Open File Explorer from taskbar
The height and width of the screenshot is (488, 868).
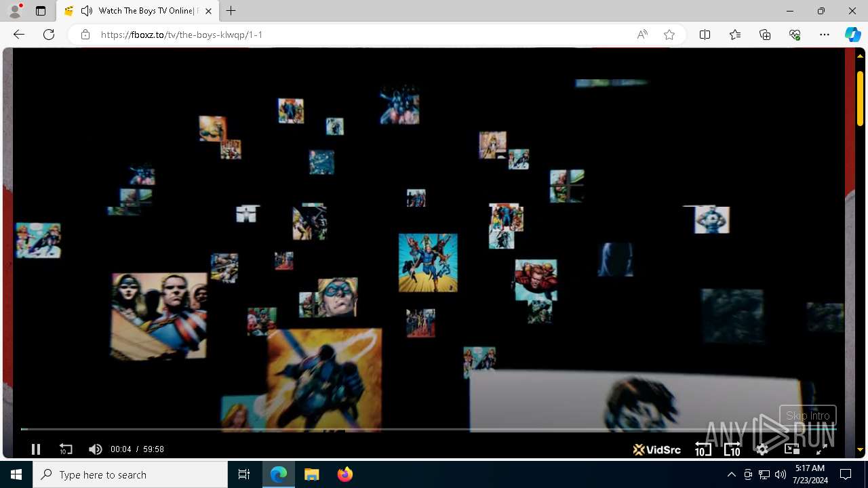point(312,474)
